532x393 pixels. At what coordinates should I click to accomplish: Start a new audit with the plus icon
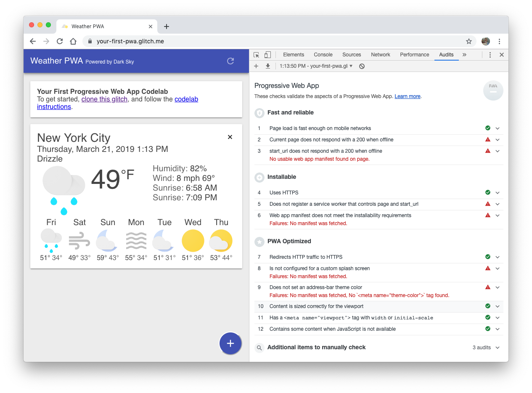pos(256,66)
